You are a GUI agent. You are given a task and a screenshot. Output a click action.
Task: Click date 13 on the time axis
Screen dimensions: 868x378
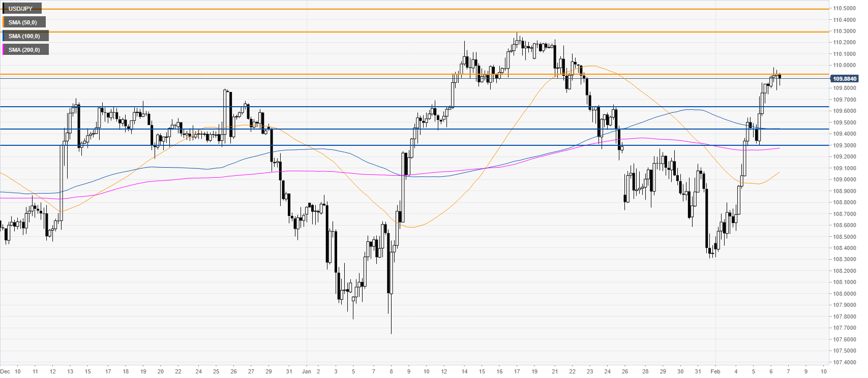click(70, 371)
